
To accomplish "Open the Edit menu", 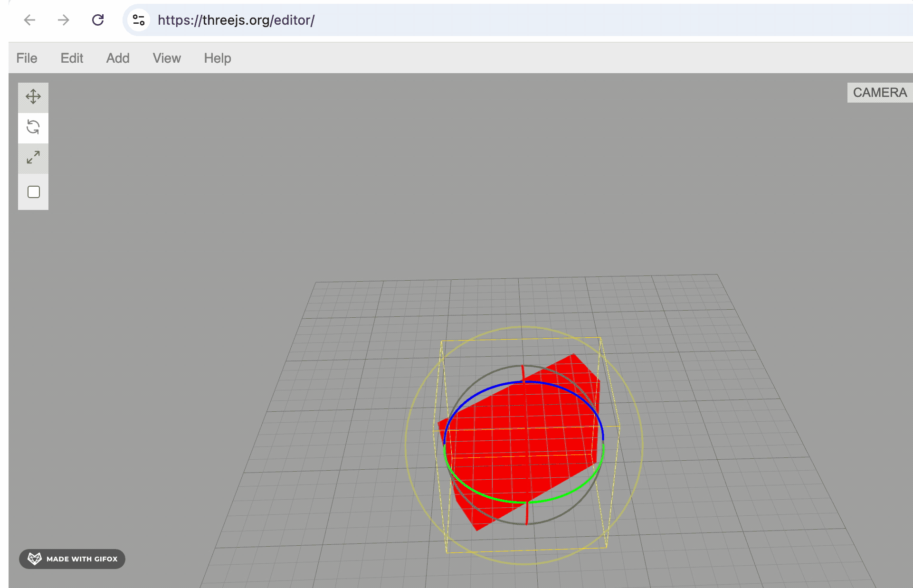I will [x=72, y=58].
